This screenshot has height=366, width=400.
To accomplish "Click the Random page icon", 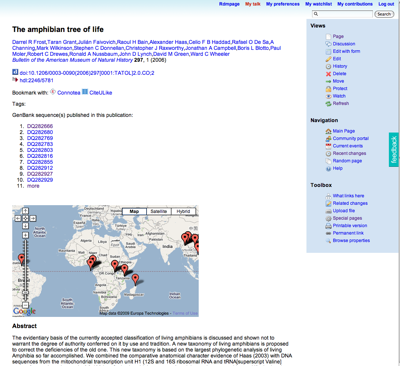I will click(x=328, y=161).
